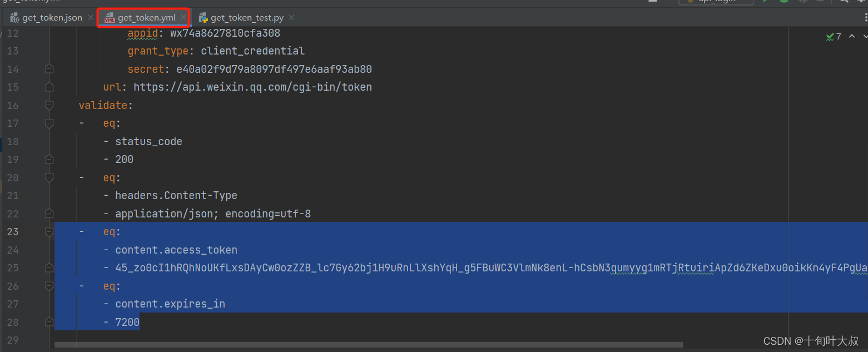Screen dimensions: 868x352
Task: Click the Python file icon on get_token_test.py tab
Action: pyautogui.click(x=204, y=18)
